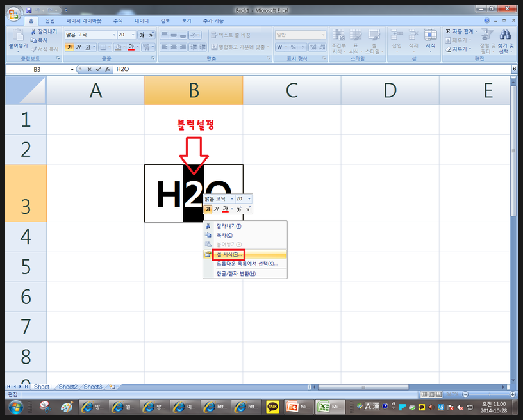Screen dimensions: 523x420
Task: Click the Cut scissors icon in ribbon clipboard group
Action: [33, 31]
